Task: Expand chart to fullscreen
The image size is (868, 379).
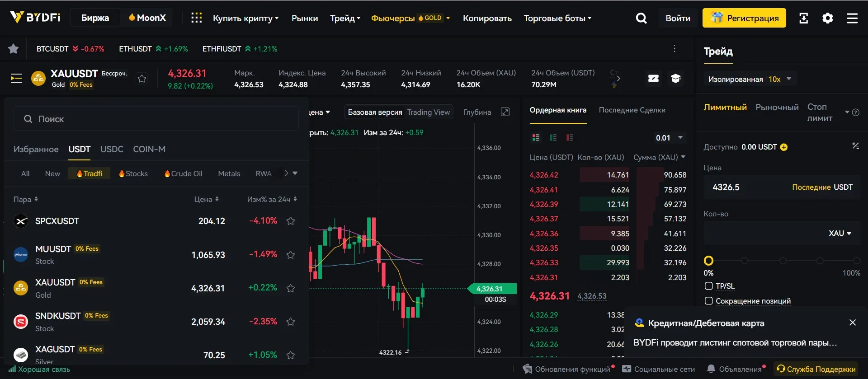Action: pos(505,112)
